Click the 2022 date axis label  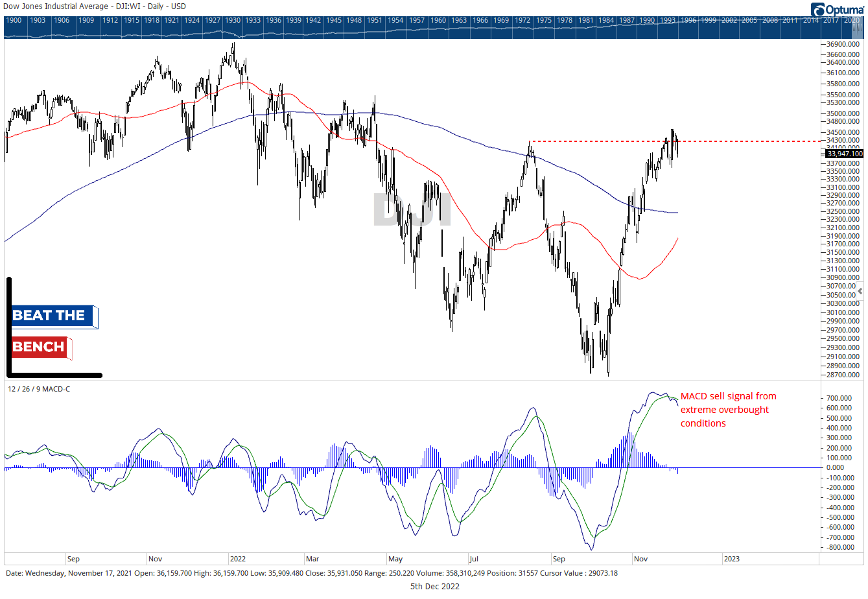tap(238, 559)
